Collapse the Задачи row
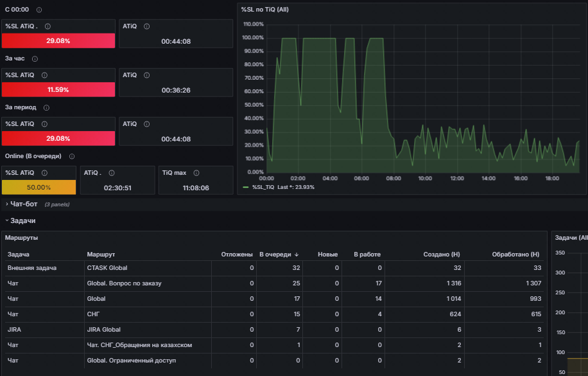Viewport: 588px width, 376px height. 22,220
